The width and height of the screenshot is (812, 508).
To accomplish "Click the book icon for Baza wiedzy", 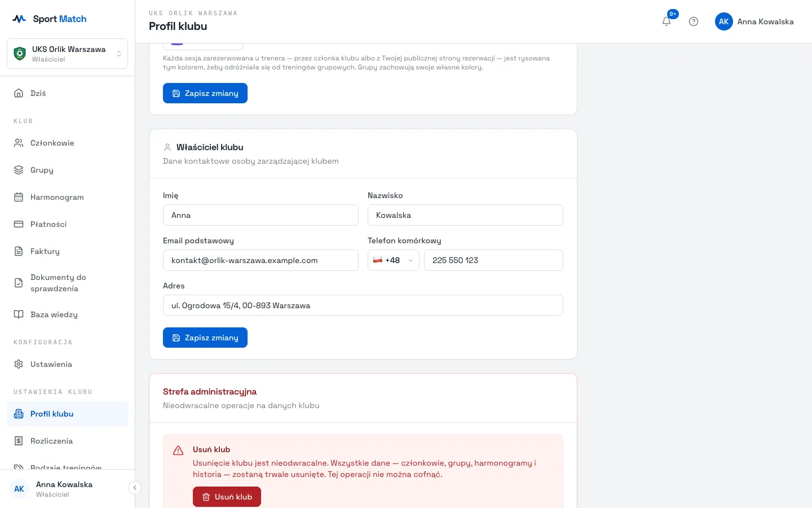I will [19, 314].
